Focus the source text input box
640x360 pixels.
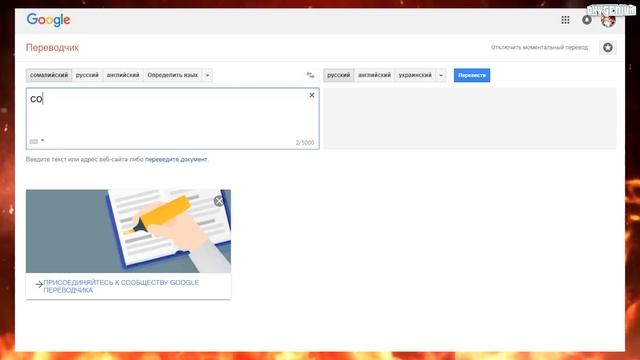[173, 118]
